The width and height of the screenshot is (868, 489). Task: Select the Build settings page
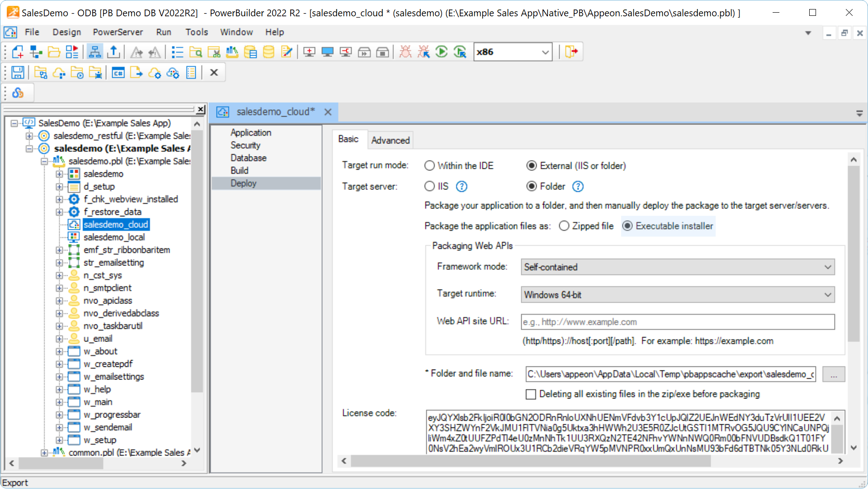(x=239, y=171)
